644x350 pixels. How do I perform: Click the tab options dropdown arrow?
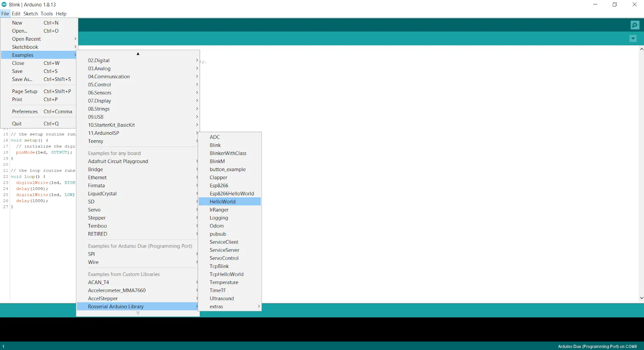633,39
